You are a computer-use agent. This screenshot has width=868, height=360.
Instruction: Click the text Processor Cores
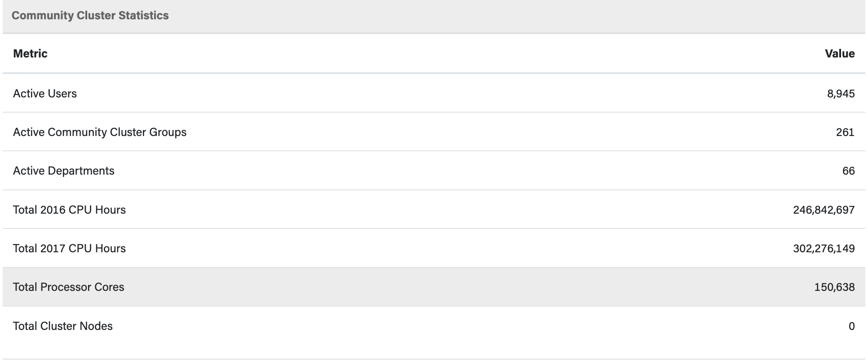[x=82, y=287]
